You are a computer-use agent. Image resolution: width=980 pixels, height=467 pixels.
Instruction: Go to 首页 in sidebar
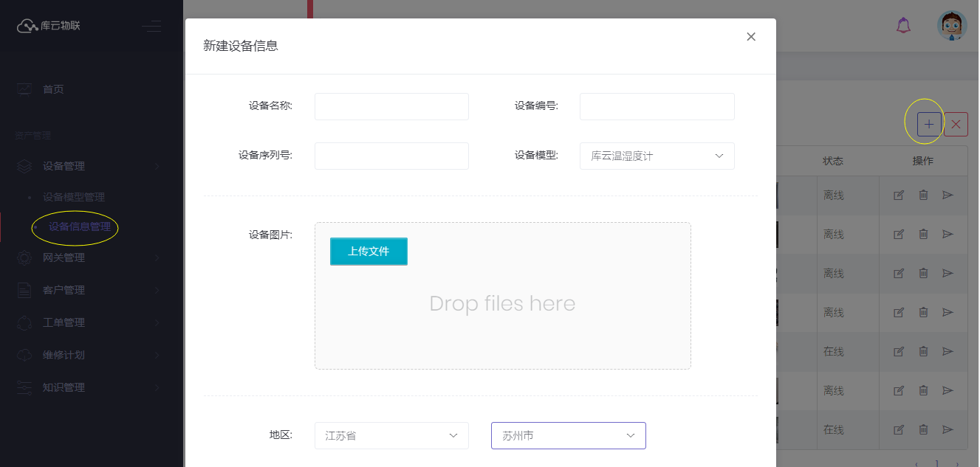pos(53,89)
